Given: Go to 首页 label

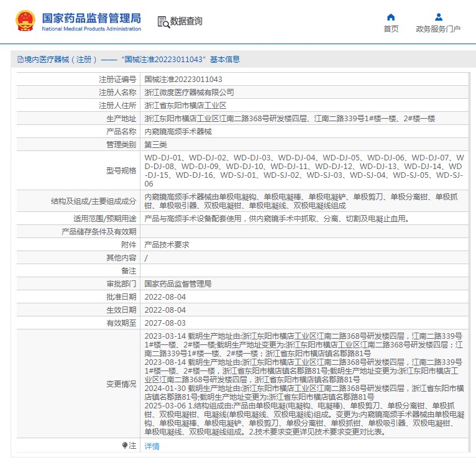Looking at the screenshot, I should coord(391,29).
